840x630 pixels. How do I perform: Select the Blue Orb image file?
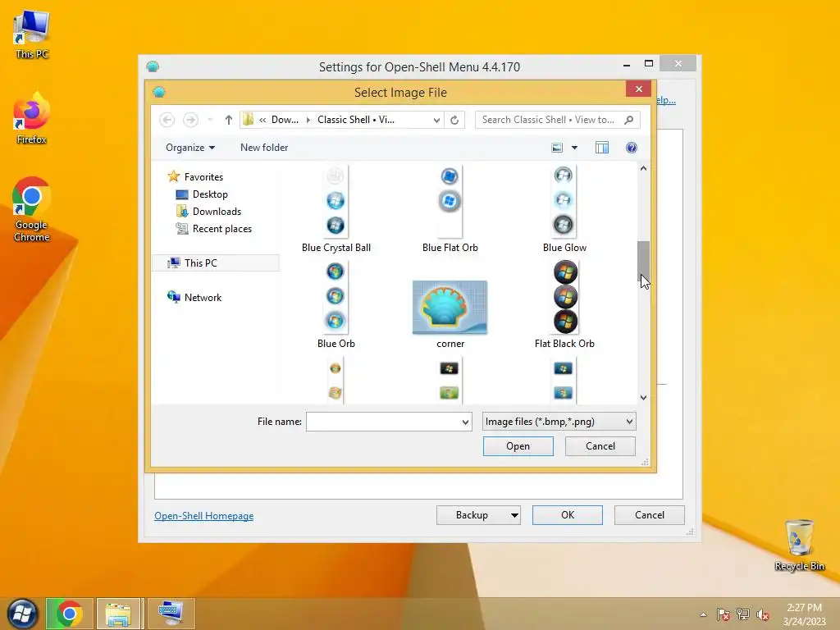(x=336, y=305)
